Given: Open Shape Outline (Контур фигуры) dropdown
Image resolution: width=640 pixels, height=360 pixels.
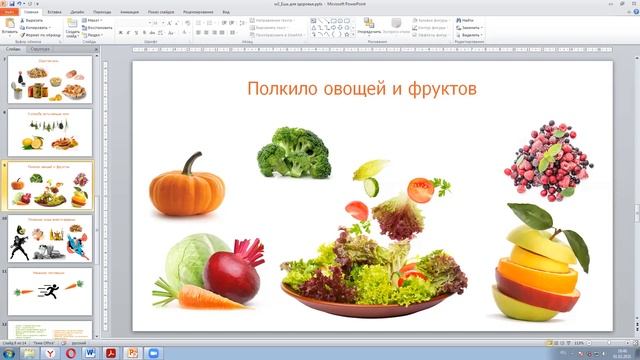Looking at the screenshot, I should [430, 28].
